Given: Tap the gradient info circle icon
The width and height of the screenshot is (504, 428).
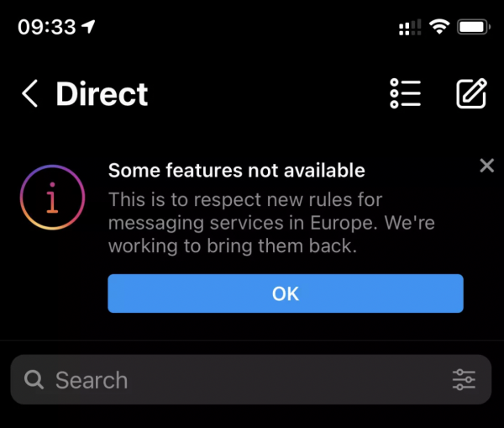Looking at the screenshot, I should [x=52, y=198].
